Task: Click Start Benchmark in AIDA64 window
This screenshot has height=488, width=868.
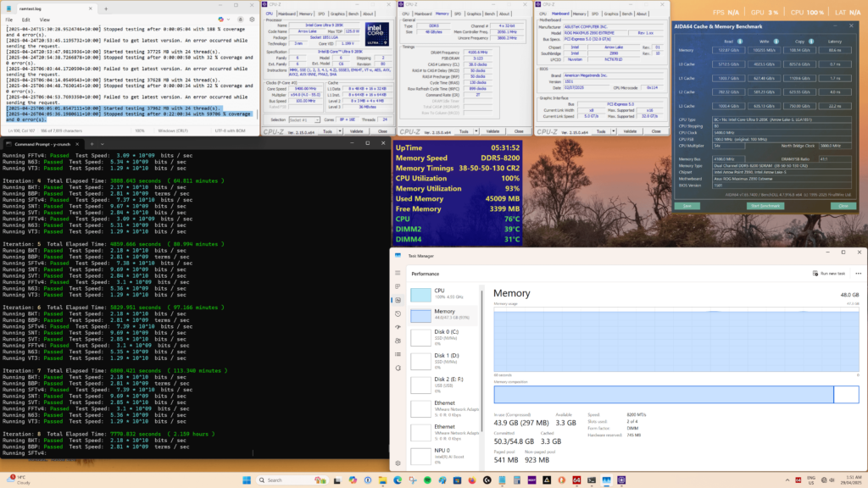Action: [765, 206]
